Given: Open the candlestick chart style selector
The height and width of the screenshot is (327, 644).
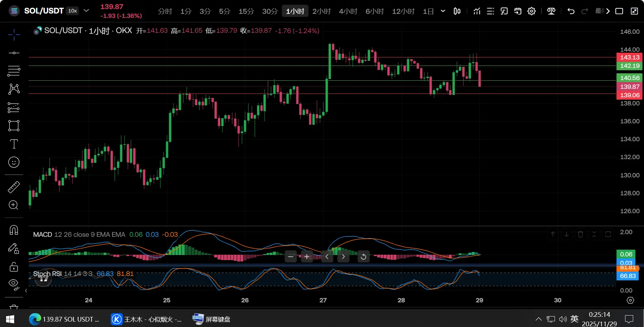Looking at the screenshot, I should tap(457, 11).
